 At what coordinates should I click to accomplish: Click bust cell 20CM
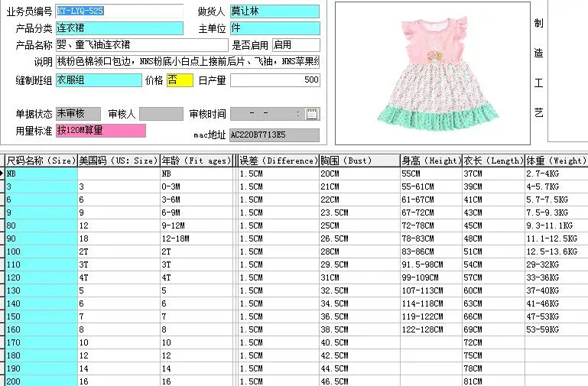[359, 174]
